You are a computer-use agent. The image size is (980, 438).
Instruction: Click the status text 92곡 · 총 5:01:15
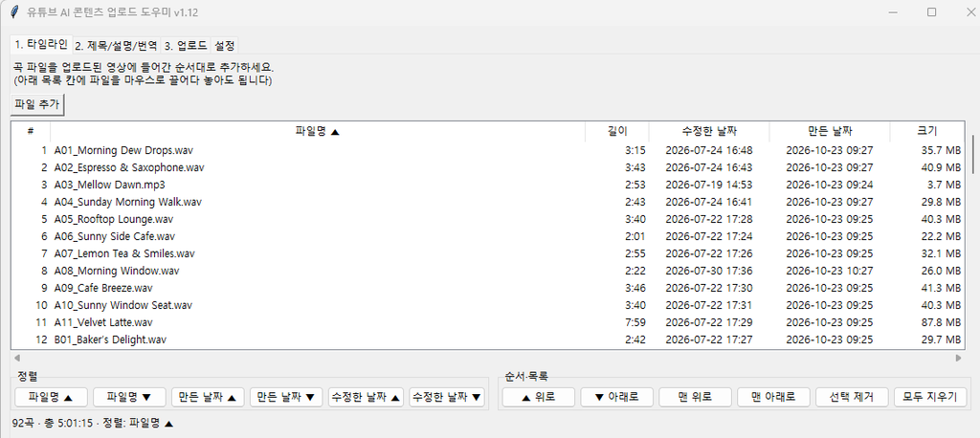pyautogui.click(x=52, y=423)
